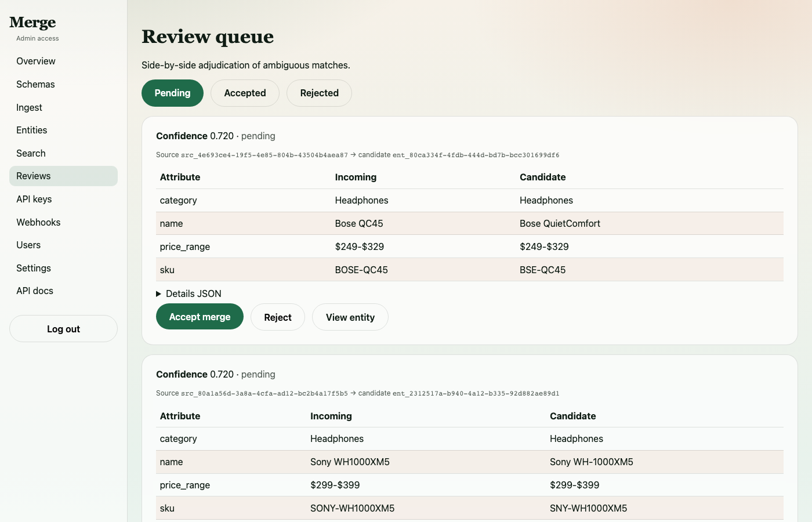This screenshot has width=812, height=522.
Task: Reject the Bose QC45 merge
Action: (x=278, y=317)
